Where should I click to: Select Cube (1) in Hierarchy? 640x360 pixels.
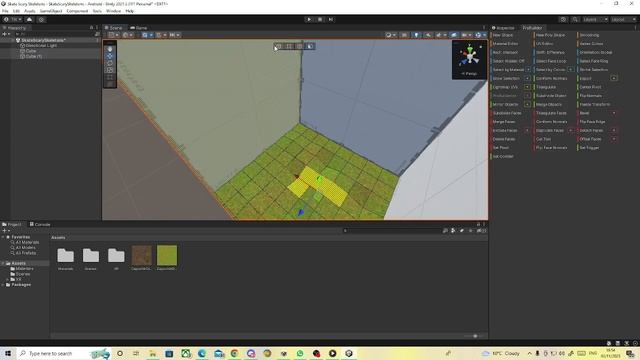[x=33, y=56]
